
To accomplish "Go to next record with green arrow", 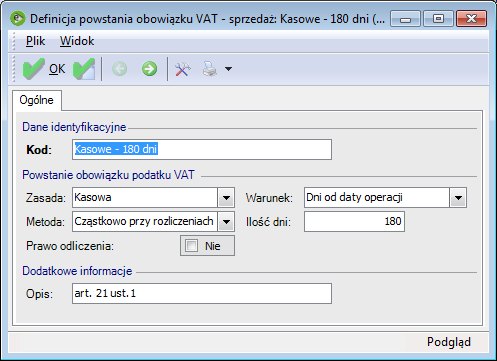I will click(149, 69).
